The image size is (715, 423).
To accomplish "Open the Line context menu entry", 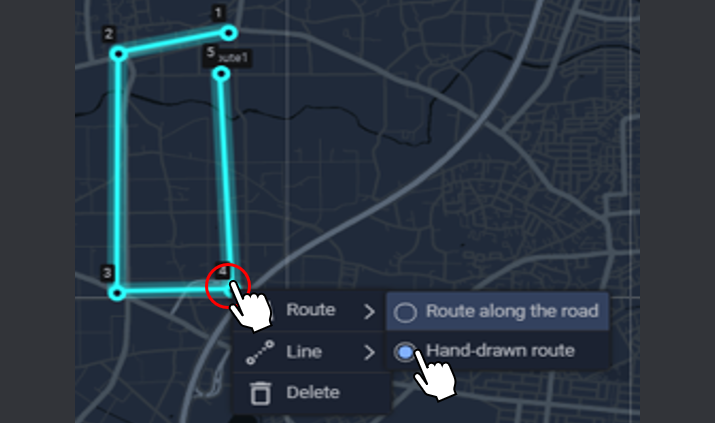I will point(304,351).
